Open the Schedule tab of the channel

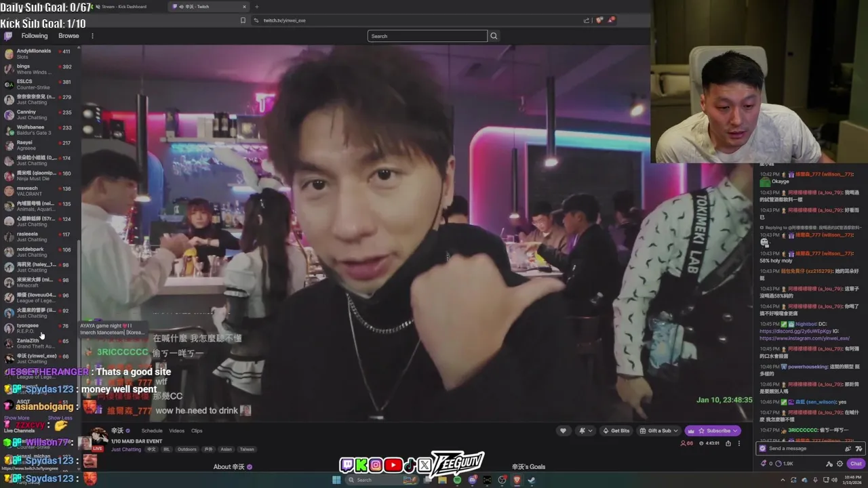[x=152, y=430]
